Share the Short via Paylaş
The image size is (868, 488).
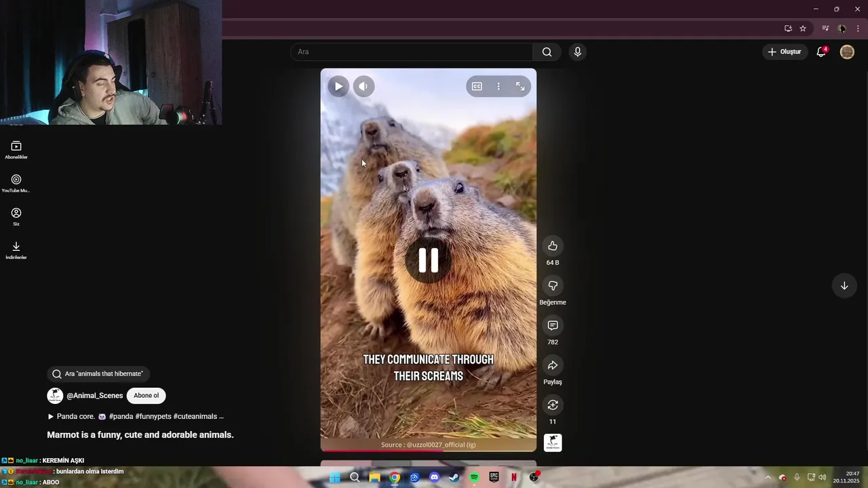click(x=553, y=365)
